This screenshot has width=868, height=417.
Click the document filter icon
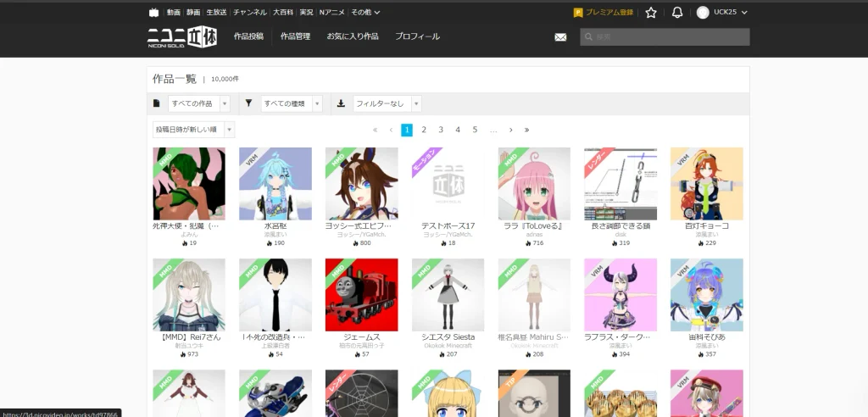157,103
